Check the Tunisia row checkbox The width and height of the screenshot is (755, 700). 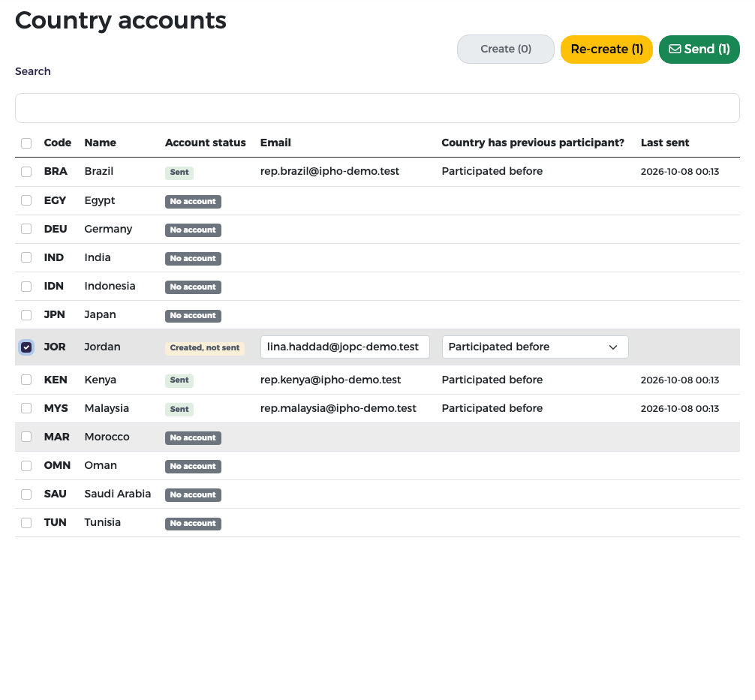[x=26, y=522]
